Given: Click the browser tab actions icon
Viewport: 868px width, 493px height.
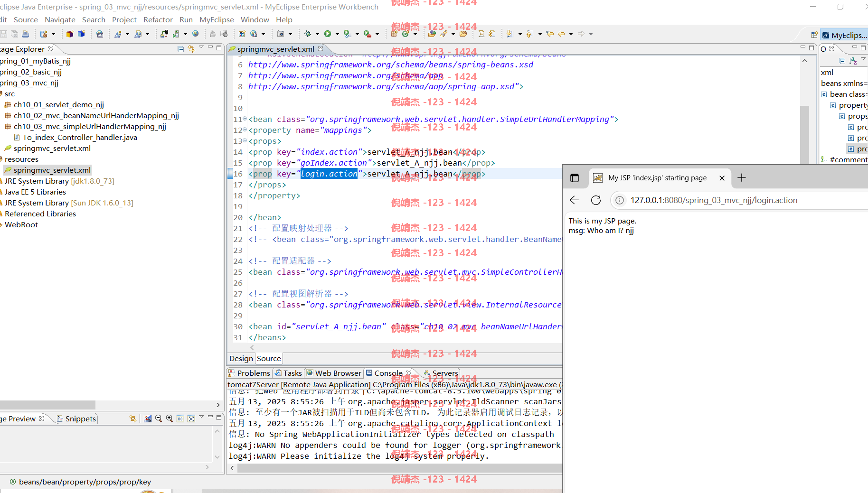Looking at the screenshot, I should coord(575,178).
